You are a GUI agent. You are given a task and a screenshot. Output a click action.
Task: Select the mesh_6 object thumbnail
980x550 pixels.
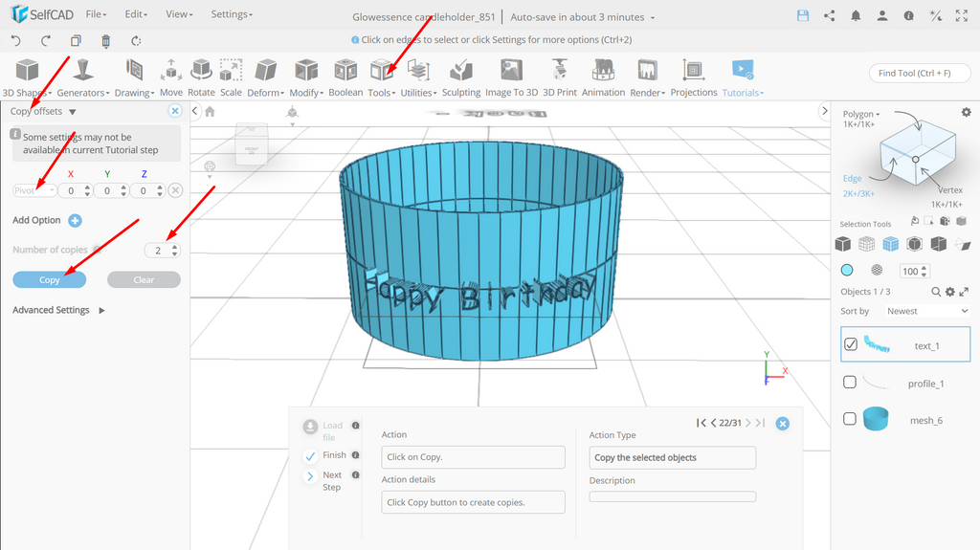[x=876, y=419]
